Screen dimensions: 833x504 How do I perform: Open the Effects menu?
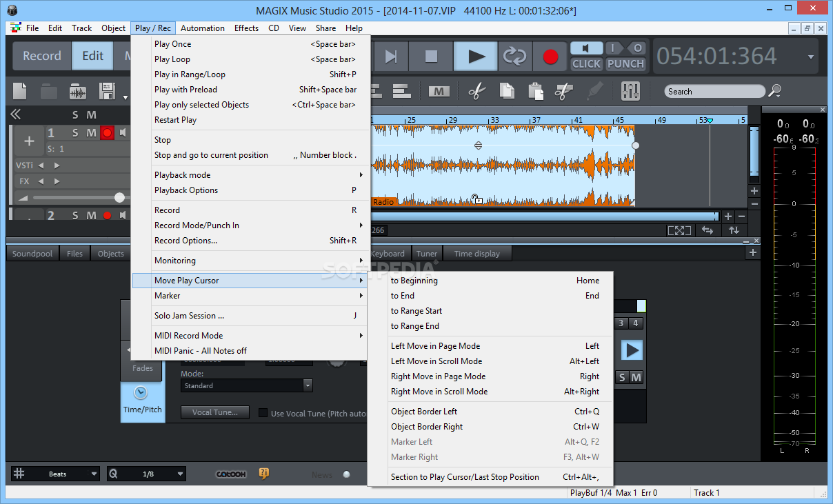pyautogui.click(x=246, y=28)
